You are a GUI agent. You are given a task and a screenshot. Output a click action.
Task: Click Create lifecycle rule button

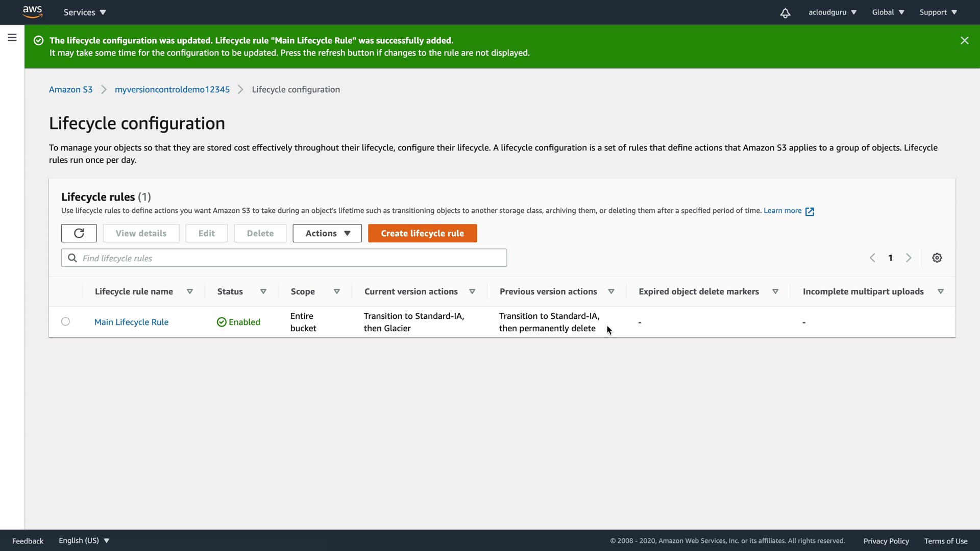(422, 233)
